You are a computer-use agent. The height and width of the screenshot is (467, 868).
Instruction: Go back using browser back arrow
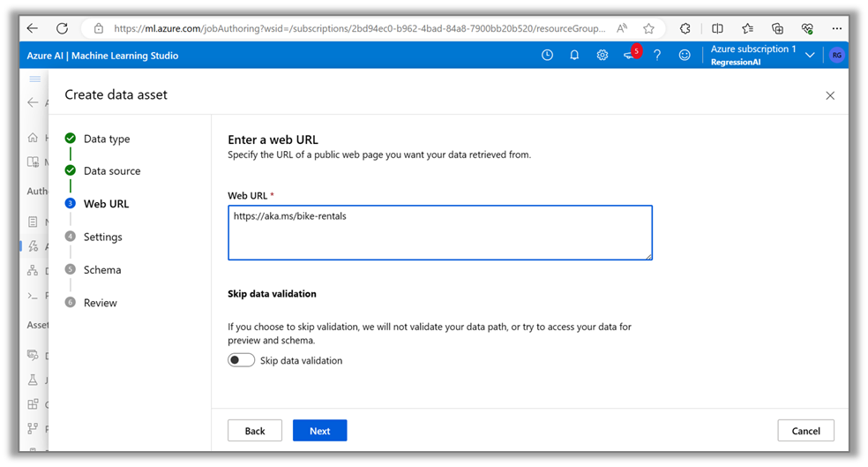[x=32, y=28]
